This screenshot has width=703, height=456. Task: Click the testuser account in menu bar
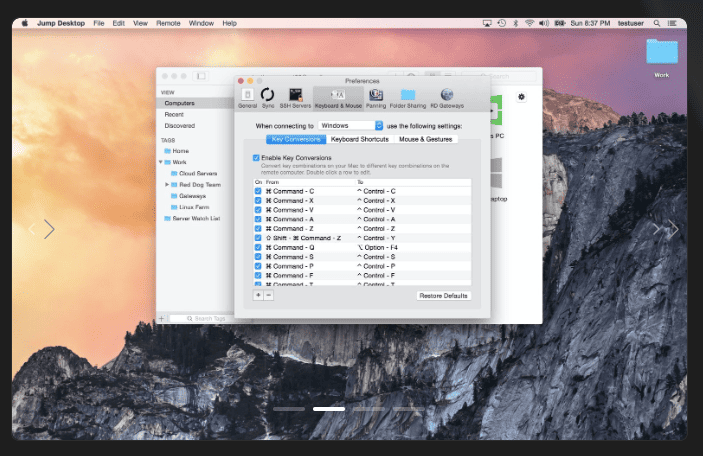630,23
